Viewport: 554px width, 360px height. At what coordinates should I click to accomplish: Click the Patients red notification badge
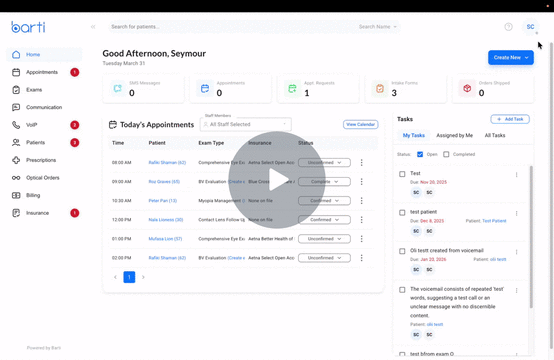click(x=75, y=143)
